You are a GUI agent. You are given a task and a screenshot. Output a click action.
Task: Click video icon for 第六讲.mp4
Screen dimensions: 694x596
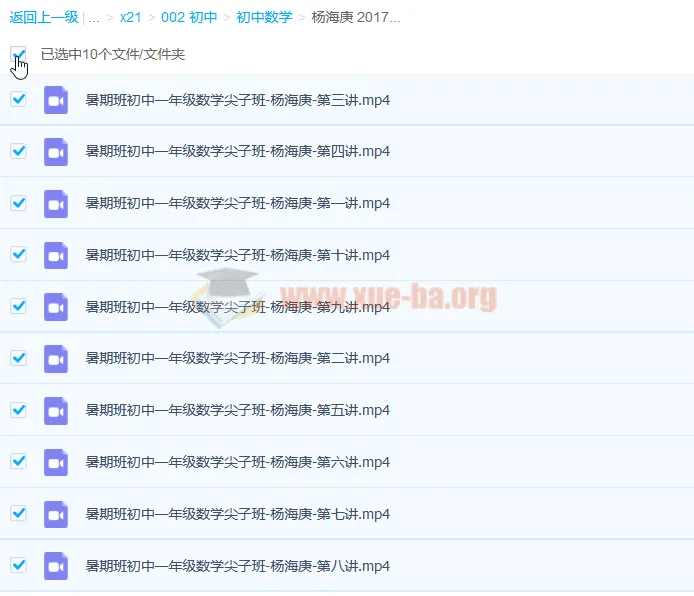click(56, 462)
